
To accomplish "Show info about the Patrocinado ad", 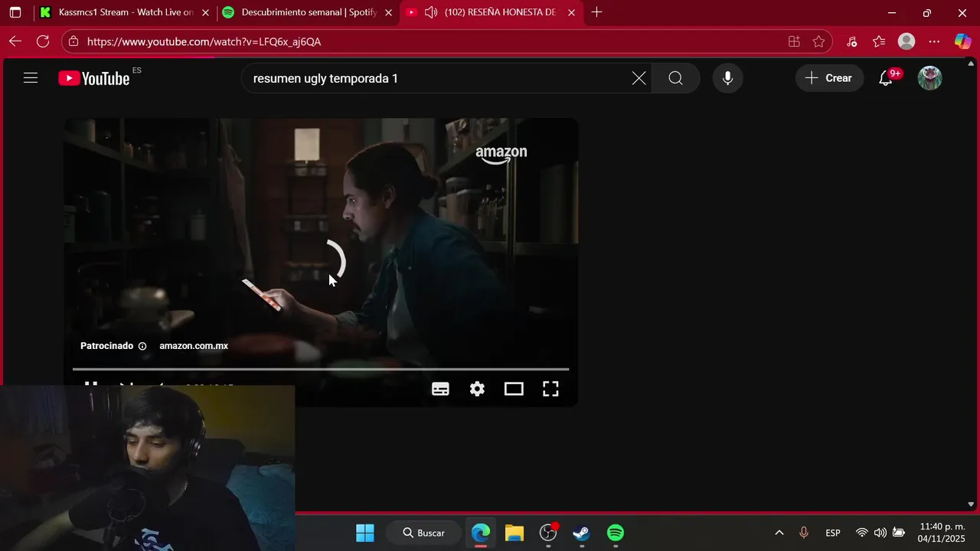I will point(142,346).
